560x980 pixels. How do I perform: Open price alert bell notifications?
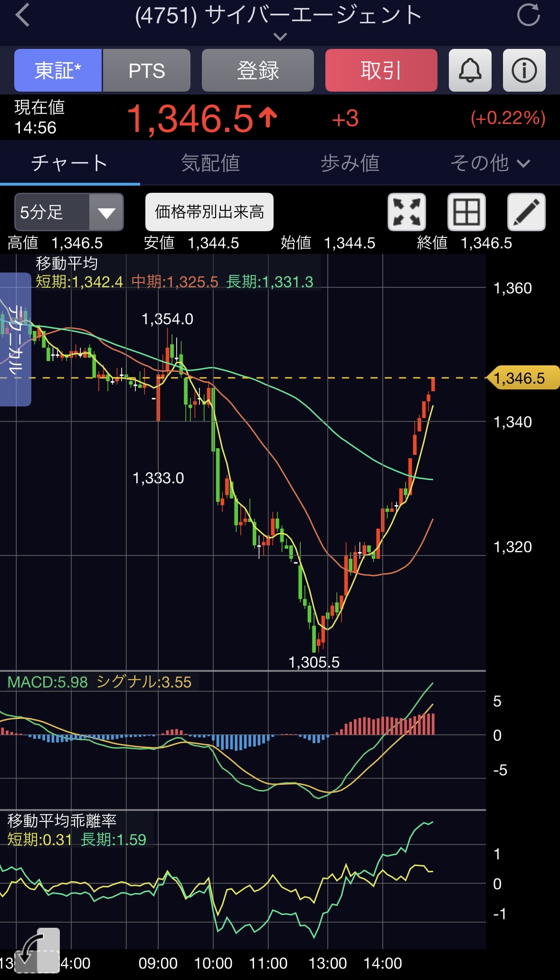click(470, 70)
